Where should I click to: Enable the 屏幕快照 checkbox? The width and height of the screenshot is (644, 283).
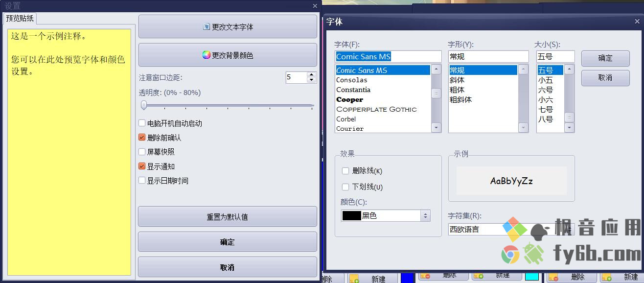[142, 152]
